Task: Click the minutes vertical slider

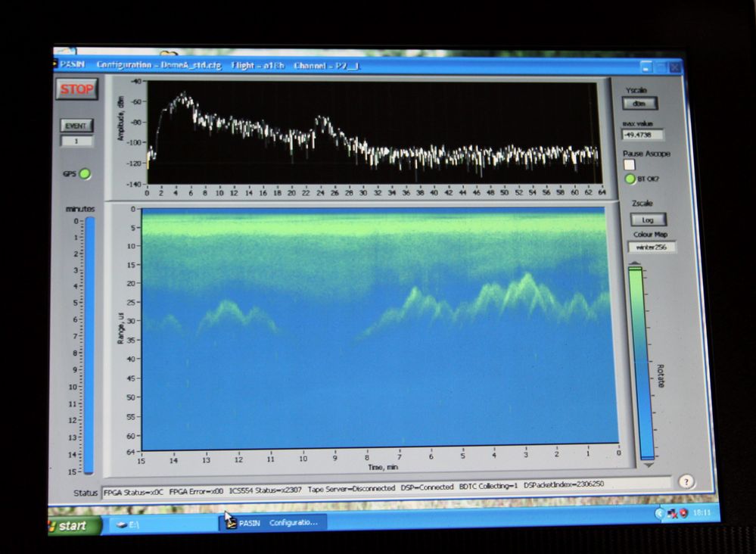Action: [89, 344]
